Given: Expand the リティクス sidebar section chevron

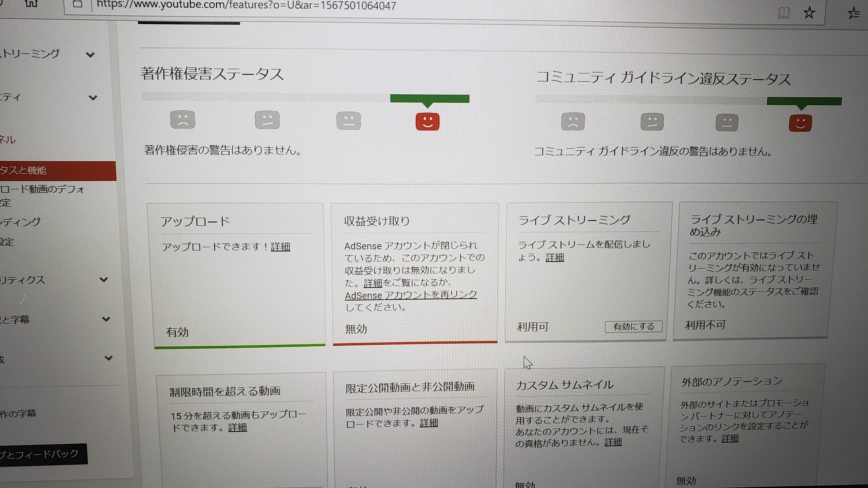Looking at the screenshot, I should tap(104, 280).
